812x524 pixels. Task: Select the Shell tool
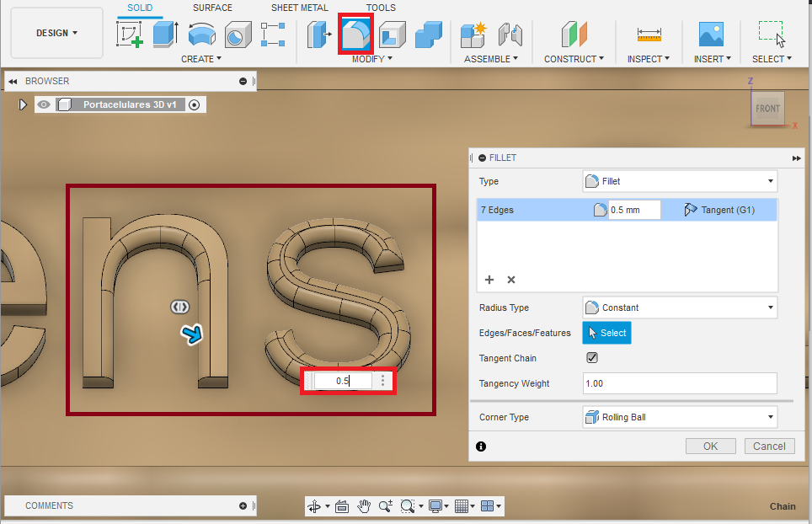(x=392, y=35)
